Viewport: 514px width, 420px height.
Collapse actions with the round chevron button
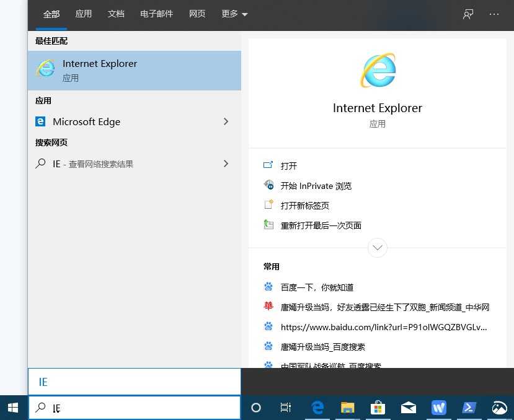[378, 248]
